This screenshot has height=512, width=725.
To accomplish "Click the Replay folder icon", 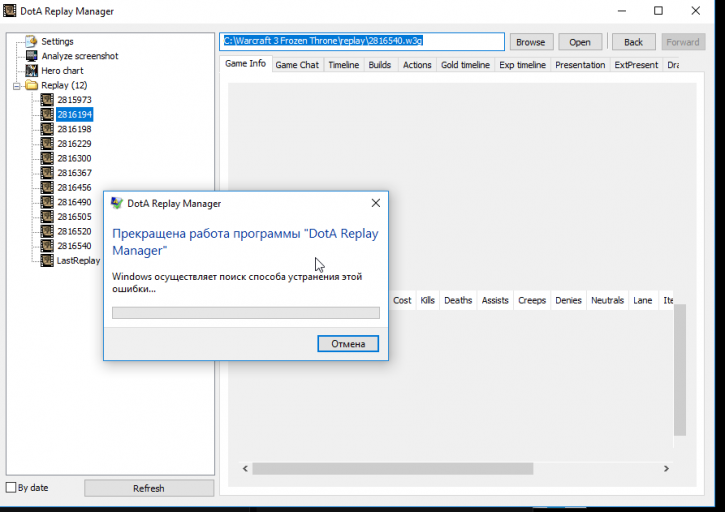I will 31,85.
